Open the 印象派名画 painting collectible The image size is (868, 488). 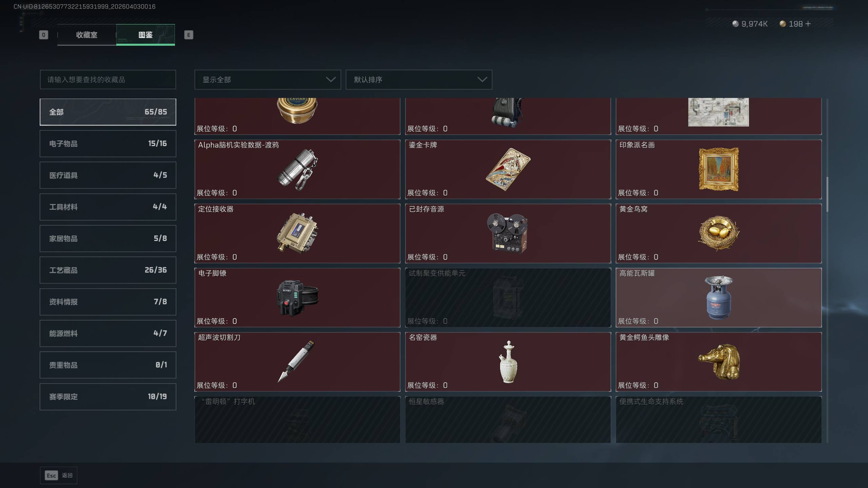tap(718, 169)
